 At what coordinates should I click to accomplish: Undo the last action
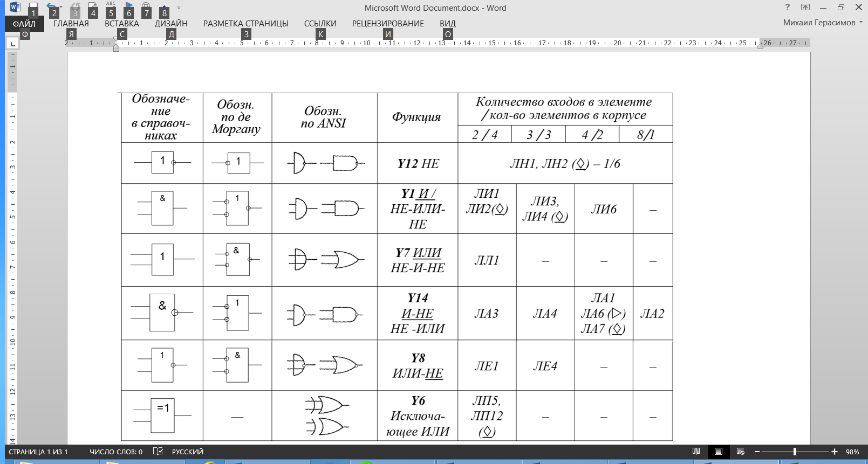[51, 7]
